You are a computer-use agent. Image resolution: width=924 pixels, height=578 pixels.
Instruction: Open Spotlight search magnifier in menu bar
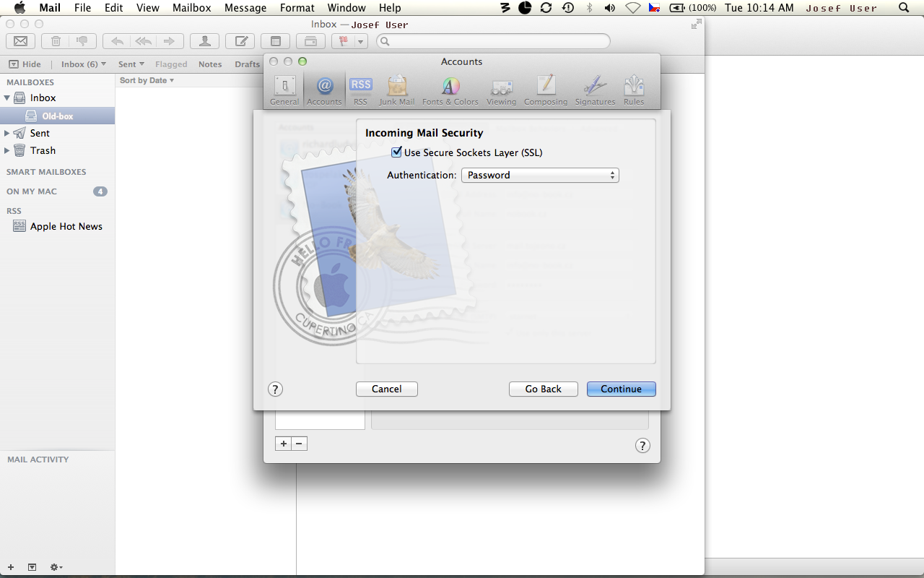904,8
